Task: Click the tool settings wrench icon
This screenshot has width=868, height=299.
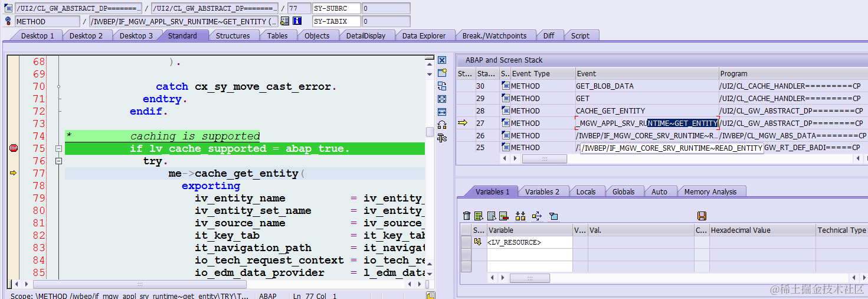Action: [x=441, y=138]
